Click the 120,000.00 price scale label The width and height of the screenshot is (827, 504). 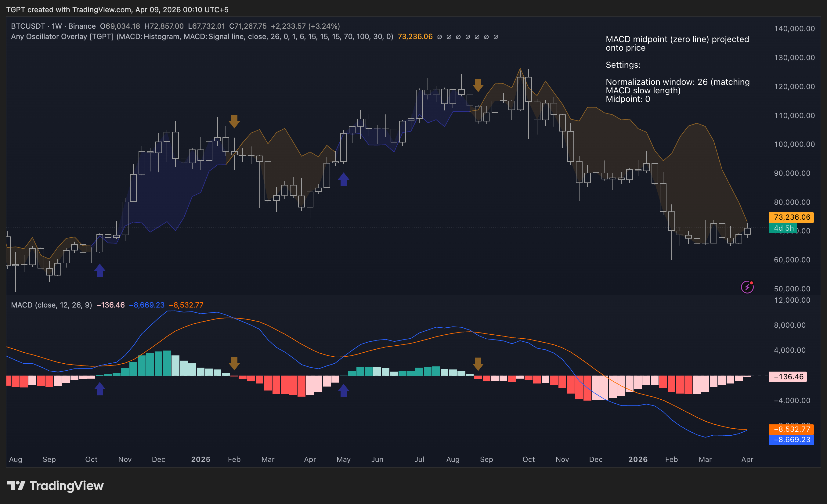pos(794,87)
